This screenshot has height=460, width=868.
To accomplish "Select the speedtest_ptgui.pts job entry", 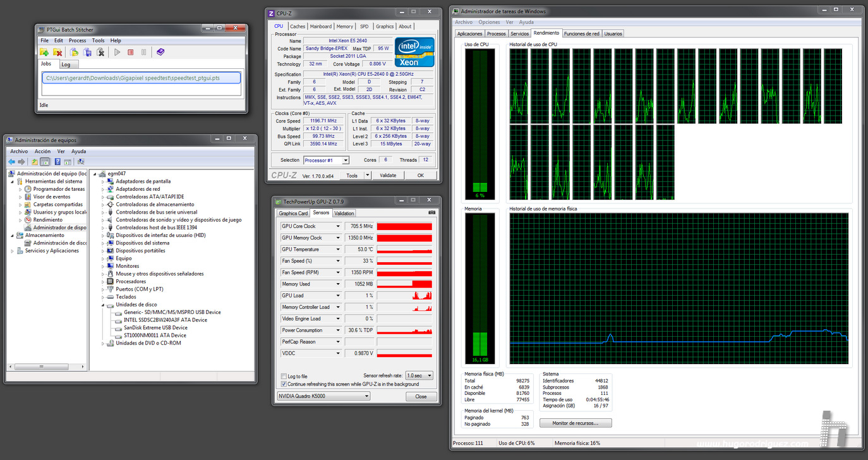I will point(142,78).
